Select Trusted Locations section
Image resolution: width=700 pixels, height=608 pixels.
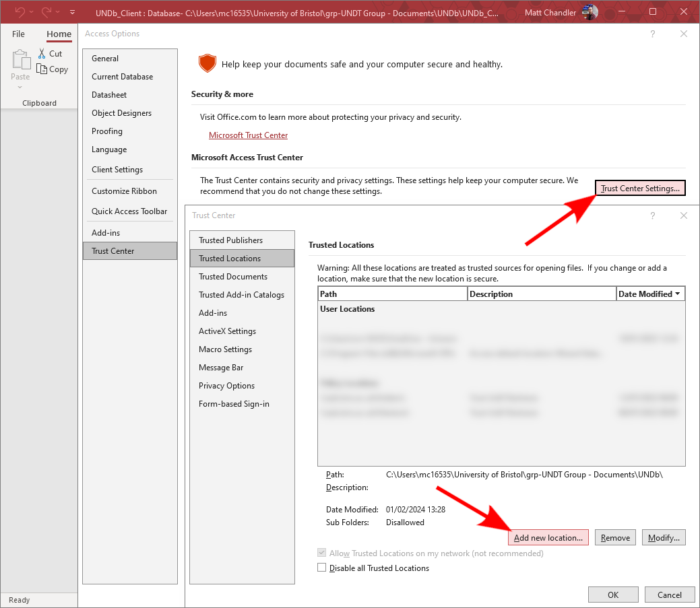[x=242, y=259]
